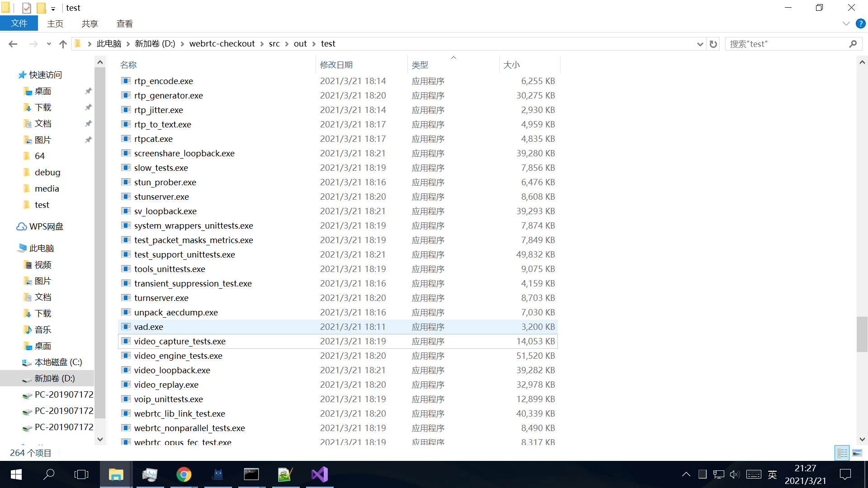Expand the ribbon with the chevron
868x488 pixels.
tap(846, 23)
